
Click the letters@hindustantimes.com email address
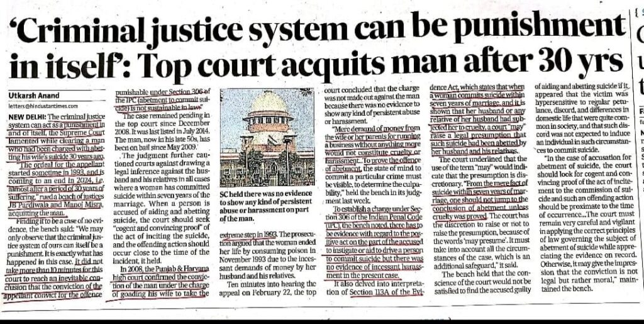[x=43, y=106]
